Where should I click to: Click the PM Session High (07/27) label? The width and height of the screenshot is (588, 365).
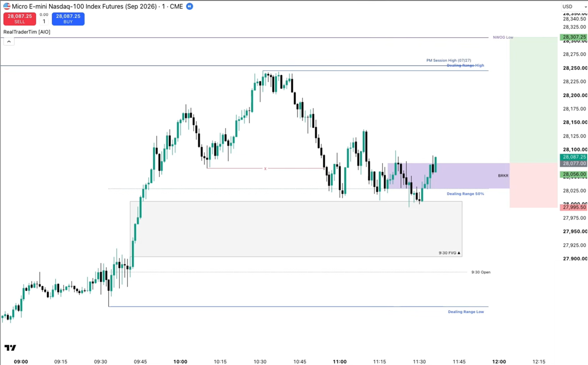[x=449, y=60]
